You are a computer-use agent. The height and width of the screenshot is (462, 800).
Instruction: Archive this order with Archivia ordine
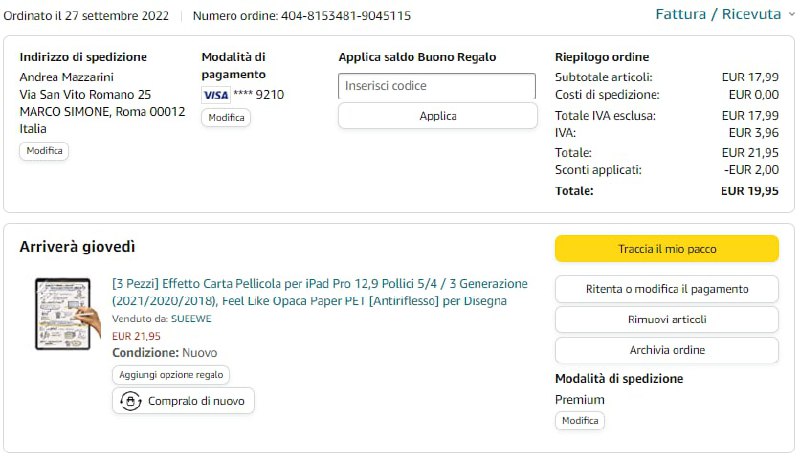point(666,350)
